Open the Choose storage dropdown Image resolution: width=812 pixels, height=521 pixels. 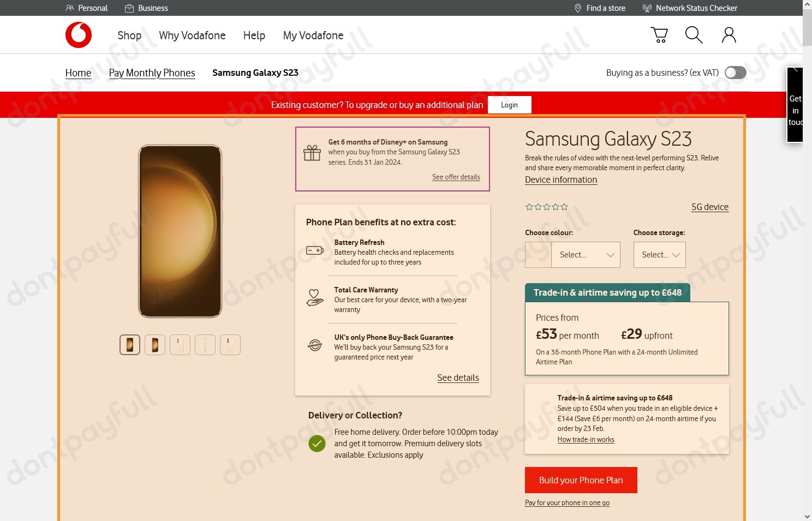click(660, 255)
